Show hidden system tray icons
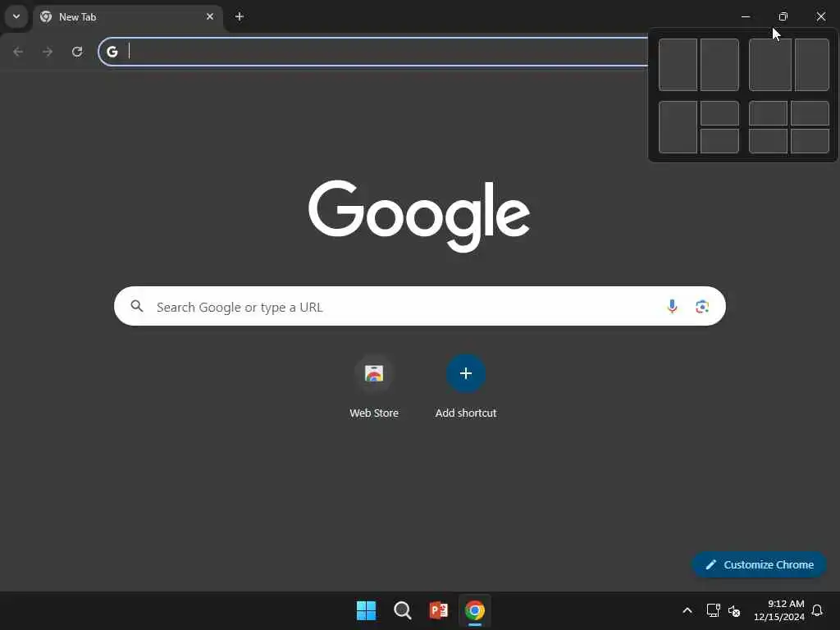 point(687,610)
